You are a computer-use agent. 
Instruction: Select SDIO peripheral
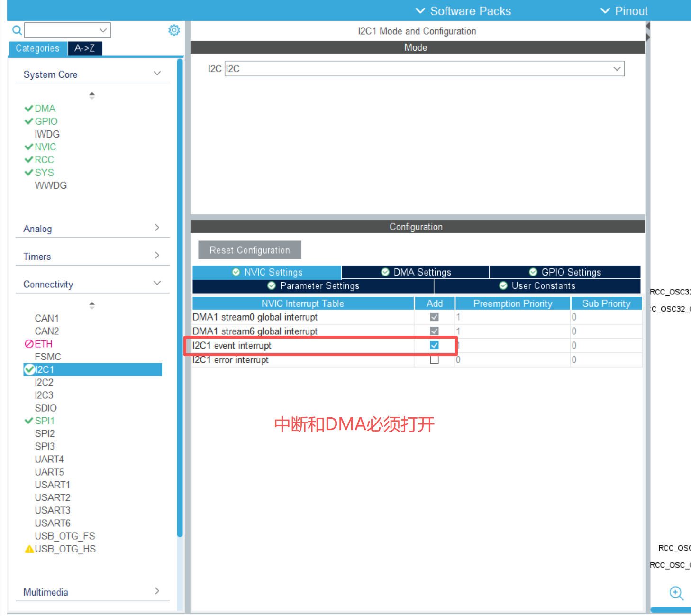[45, 408]
